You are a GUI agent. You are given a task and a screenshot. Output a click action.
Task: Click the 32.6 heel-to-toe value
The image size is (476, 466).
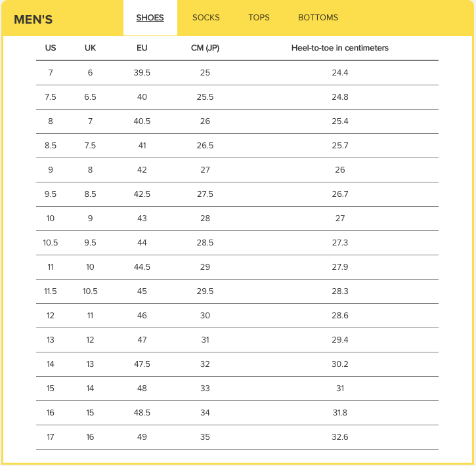(339, 437)
